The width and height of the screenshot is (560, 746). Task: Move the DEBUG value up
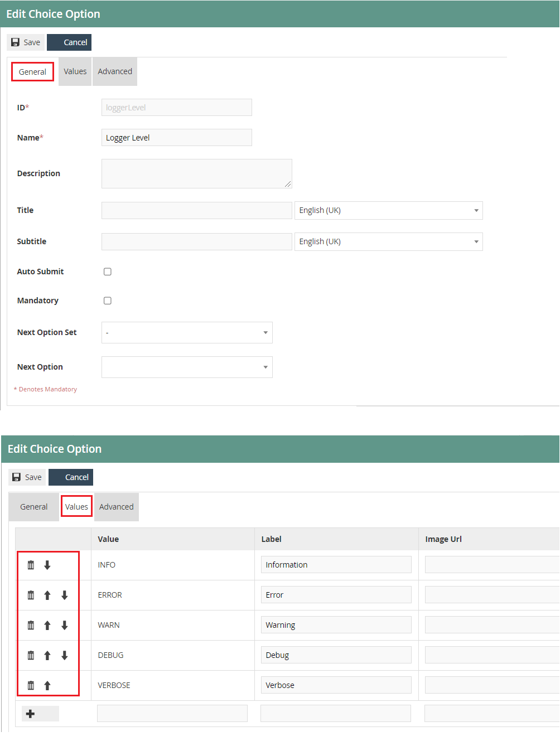tap(47, 655)
